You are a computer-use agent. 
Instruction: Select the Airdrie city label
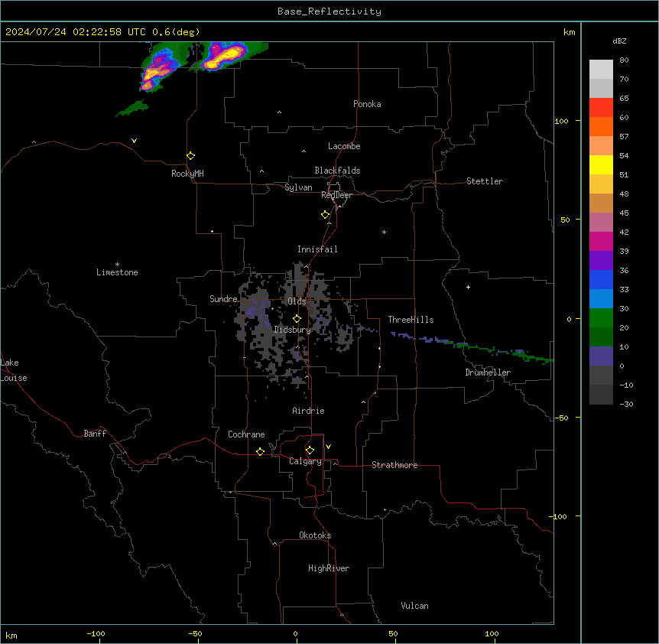click(x=308, y=411)
